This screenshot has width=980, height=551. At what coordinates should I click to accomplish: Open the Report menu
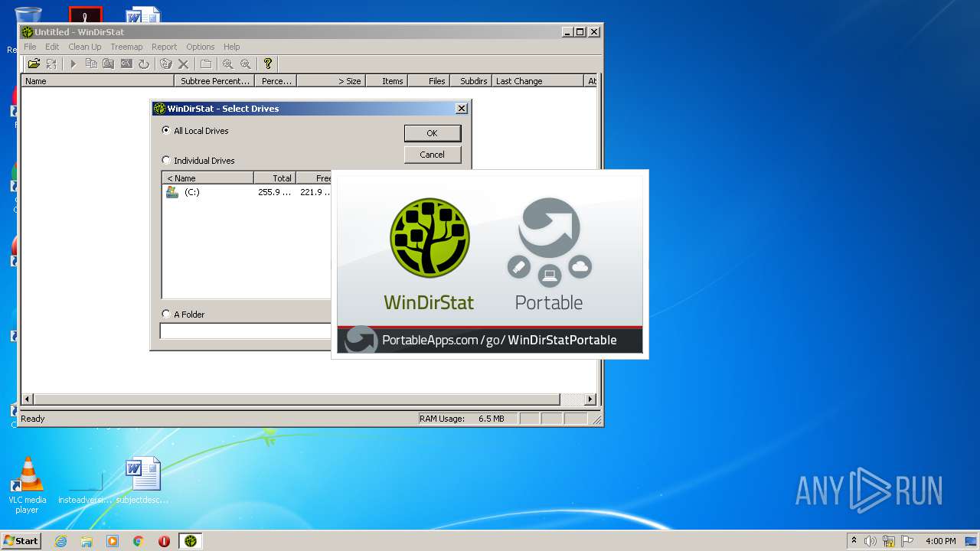tap(164, 47)
